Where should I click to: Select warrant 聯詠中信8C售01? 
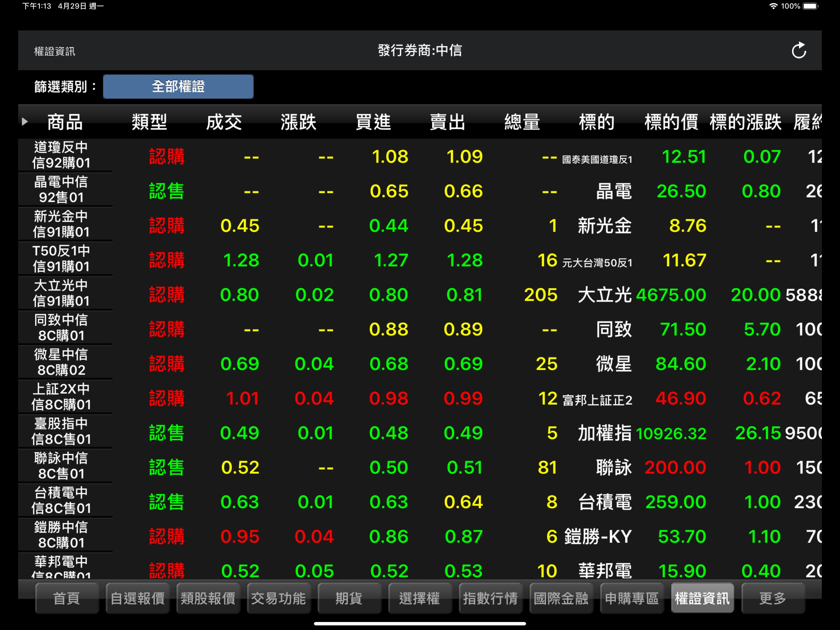click(61, 466)
